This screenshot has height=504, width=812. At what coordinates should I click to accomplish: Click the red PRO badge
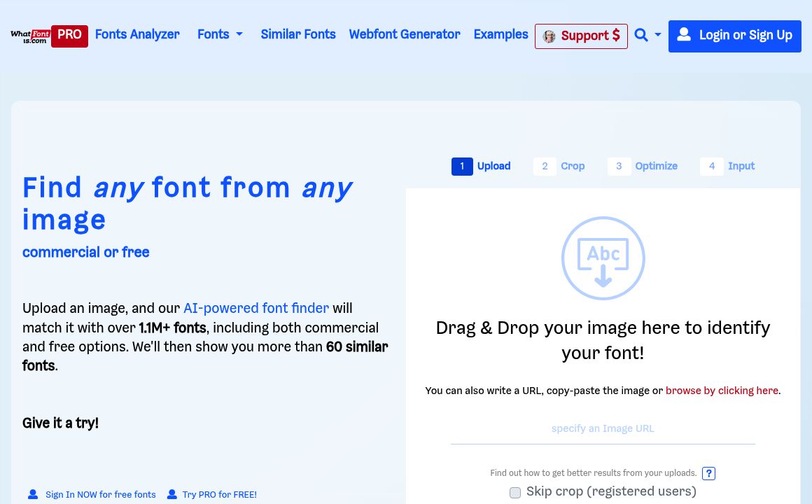tap(69, 36)
